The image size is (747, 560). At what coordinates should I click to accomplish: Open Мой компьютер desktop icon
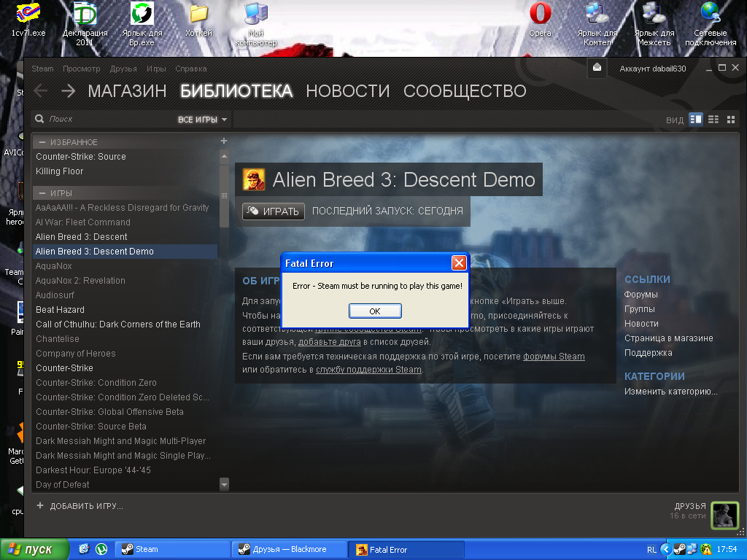point(256,24)
